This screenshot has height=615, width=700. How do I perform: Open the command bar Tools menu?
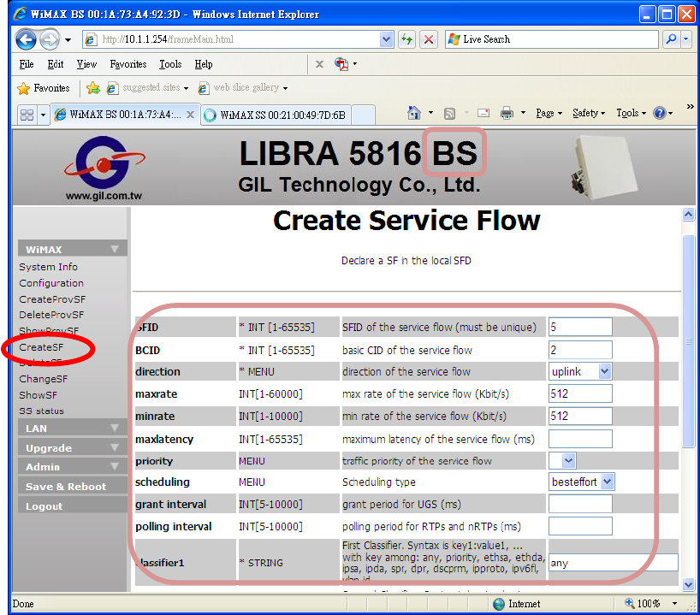(x=632, y=114)
